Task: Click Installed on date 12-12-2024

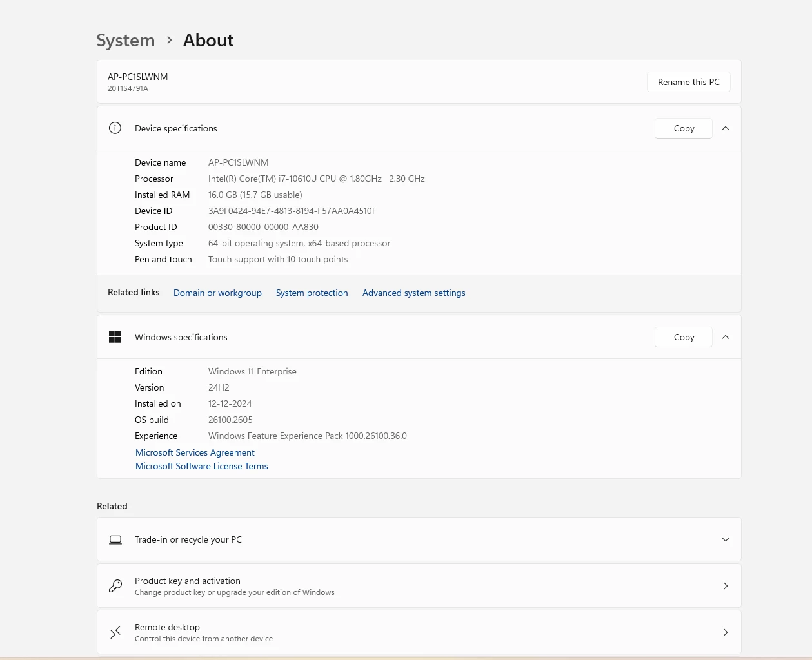Action: click(230, 403)
